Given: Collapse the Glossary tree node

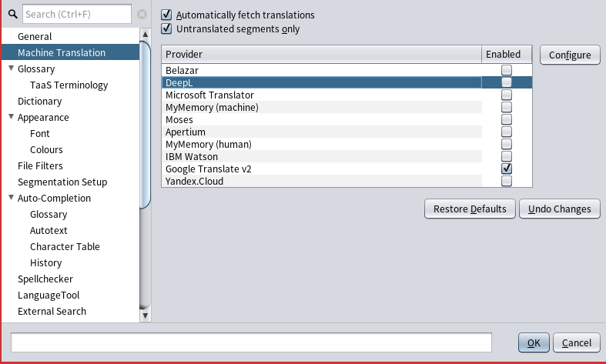Looking at the screenshot, I should coord(11,68).
